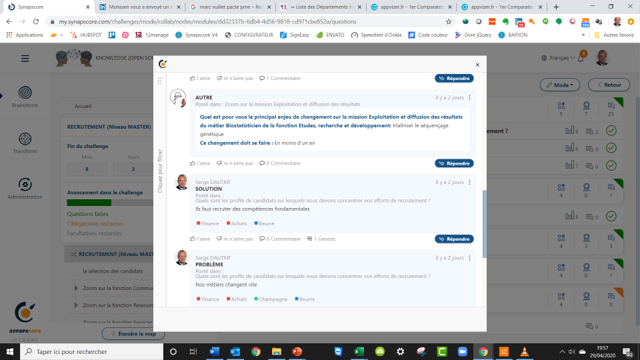Click Répondre under AUTRE post
This screenshot has height=360, width=640.
click(x=454, y=163)
